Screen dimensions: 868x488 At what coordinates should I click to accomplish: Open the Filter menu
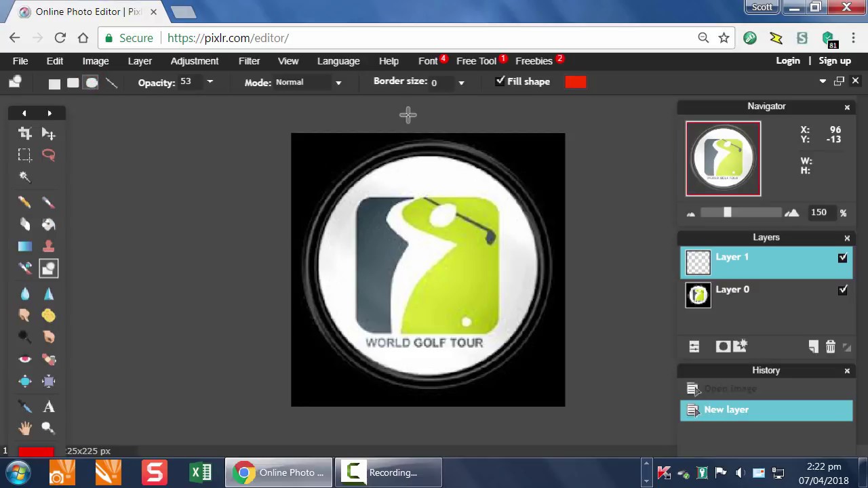[x=249, y=61]
